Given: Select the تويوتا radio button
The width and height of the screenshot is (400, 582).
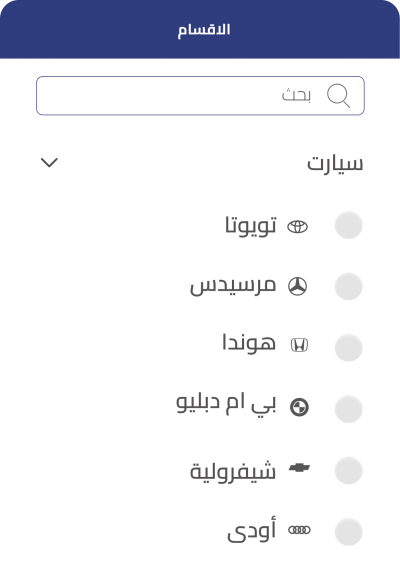Looking at the screenshot, I should point(348,225).
